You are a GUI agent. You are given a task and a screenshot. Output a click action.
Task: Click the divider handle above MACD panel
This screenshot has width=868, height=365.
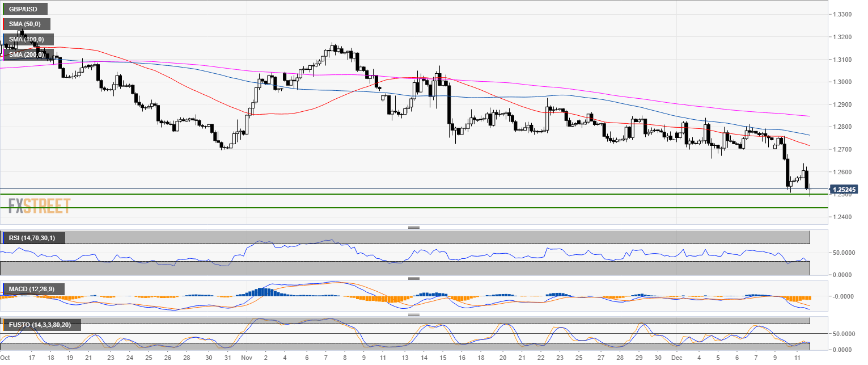click(x=413, y=278)
